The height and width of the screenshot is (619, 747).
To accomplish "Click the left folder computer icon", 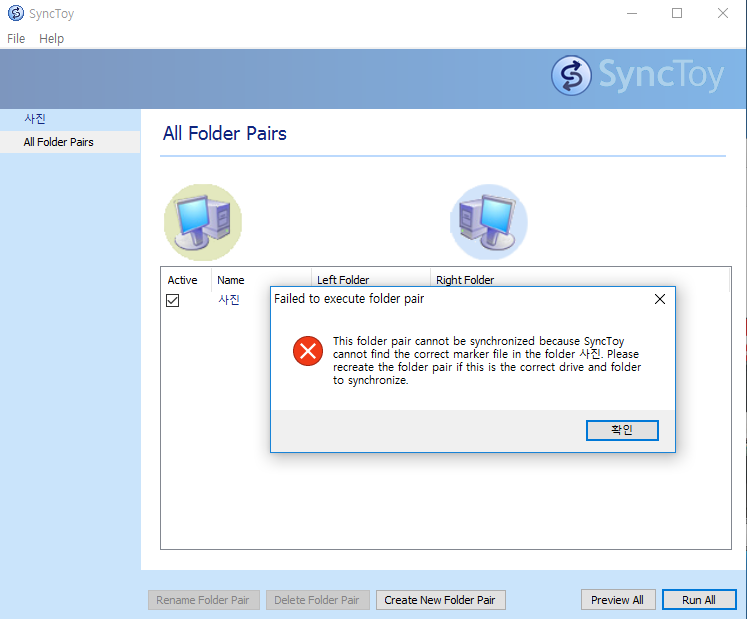I will click(x=203, y=222).
